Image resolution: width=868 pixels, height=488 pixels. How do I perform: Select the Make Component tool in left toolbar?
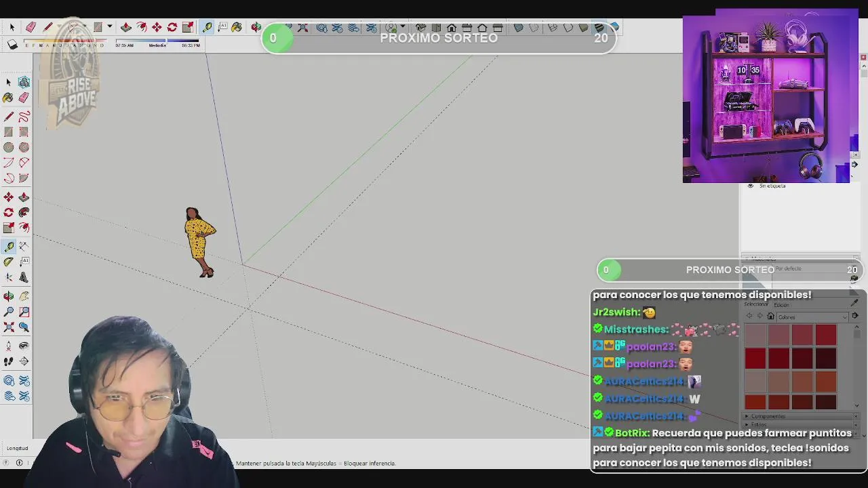pyautogui.click(x=24, y=82)
